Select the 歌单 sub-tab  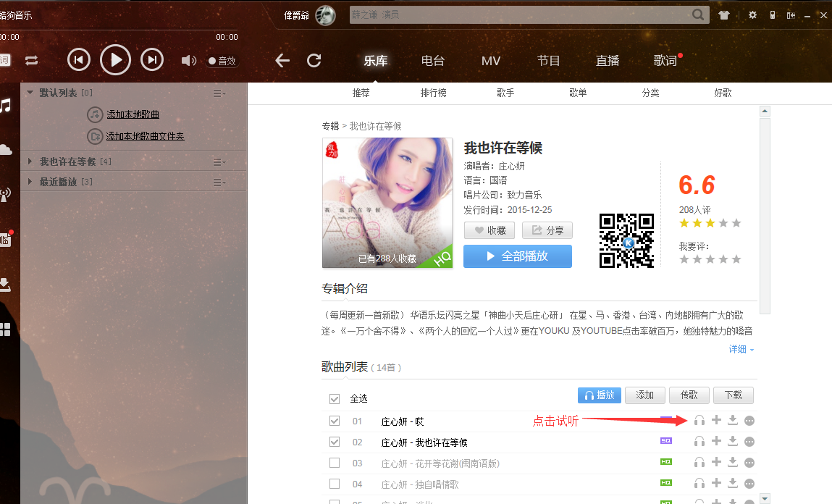tap(578, 93)
